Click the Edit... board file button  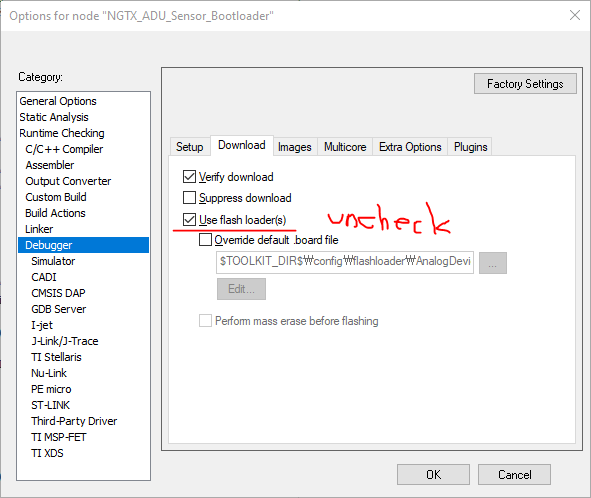click(x=241, y=289)
